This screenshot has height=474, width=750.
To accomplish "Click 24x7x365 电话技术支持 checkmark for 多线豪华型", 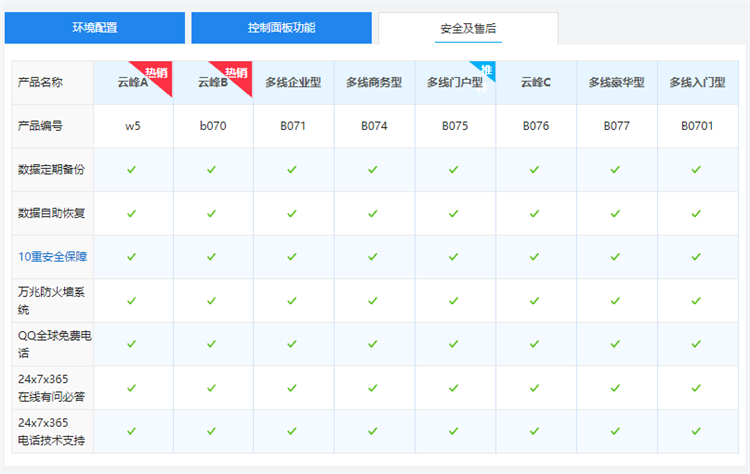I will click(616, 431).
